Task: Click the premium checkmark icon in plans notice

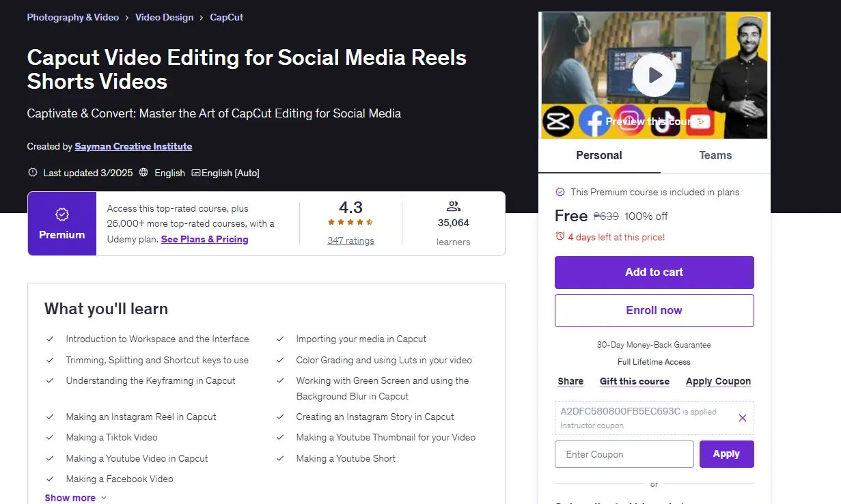Action: [x=560, y=192]
